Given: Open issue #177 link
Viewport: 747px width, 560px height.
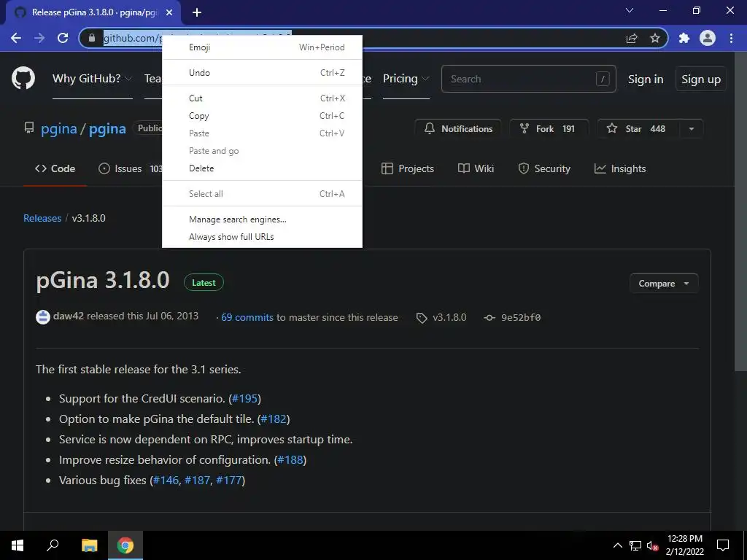Looking at the screenshot, I should tap(228, 480).
